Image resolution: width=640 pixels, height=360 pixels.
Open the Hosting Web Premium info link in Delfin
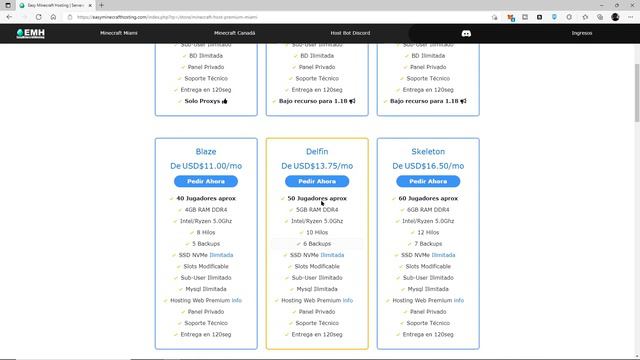tap(348, 300)
